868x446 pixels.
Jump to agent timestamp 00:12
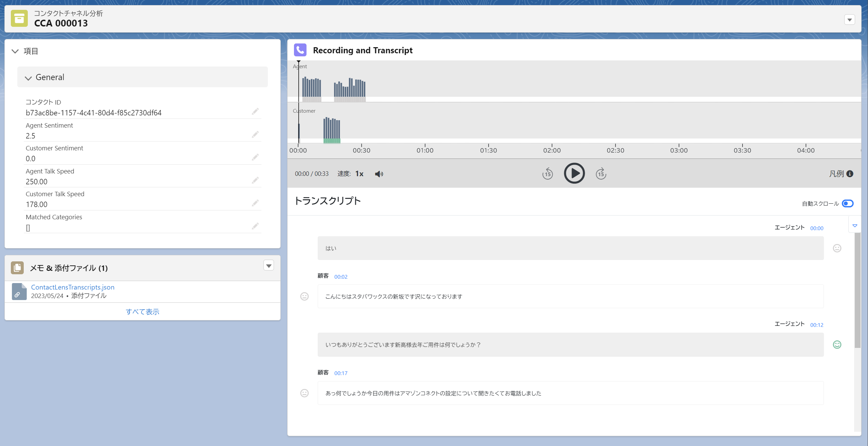point(817,325)
